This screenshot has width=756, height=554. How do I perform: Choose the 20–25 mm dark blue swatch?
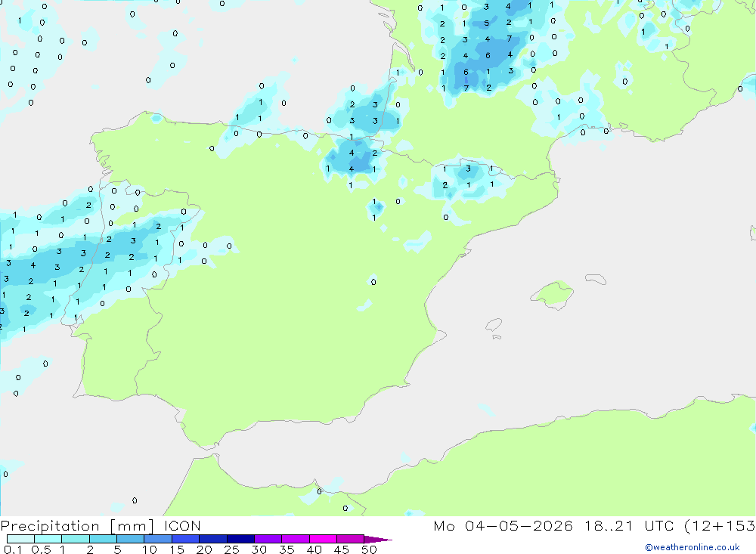[x=212, y=539]
